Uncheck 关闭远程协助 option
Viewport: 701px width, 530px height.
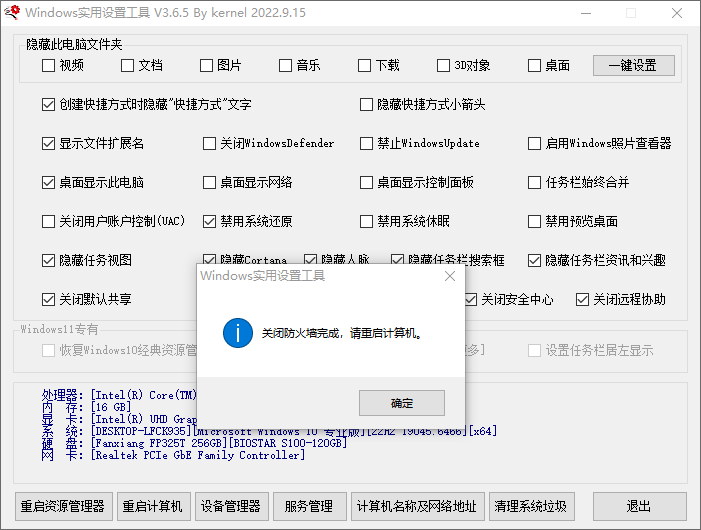point(582,299)
